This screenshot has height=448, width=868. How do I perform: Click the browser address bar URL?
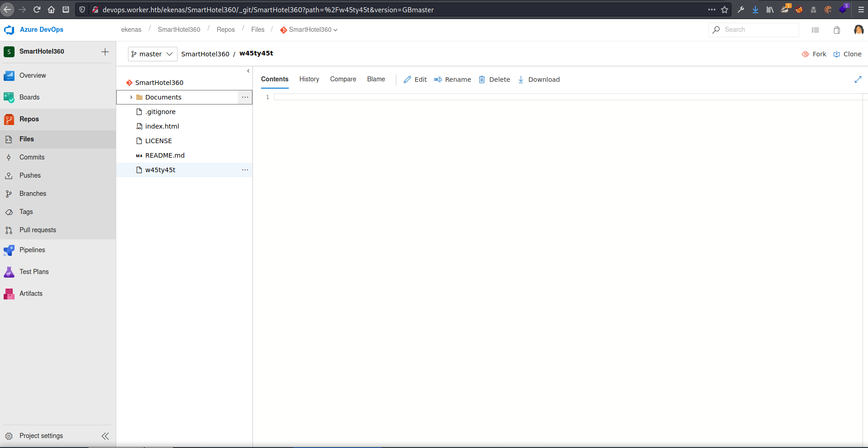268,10
